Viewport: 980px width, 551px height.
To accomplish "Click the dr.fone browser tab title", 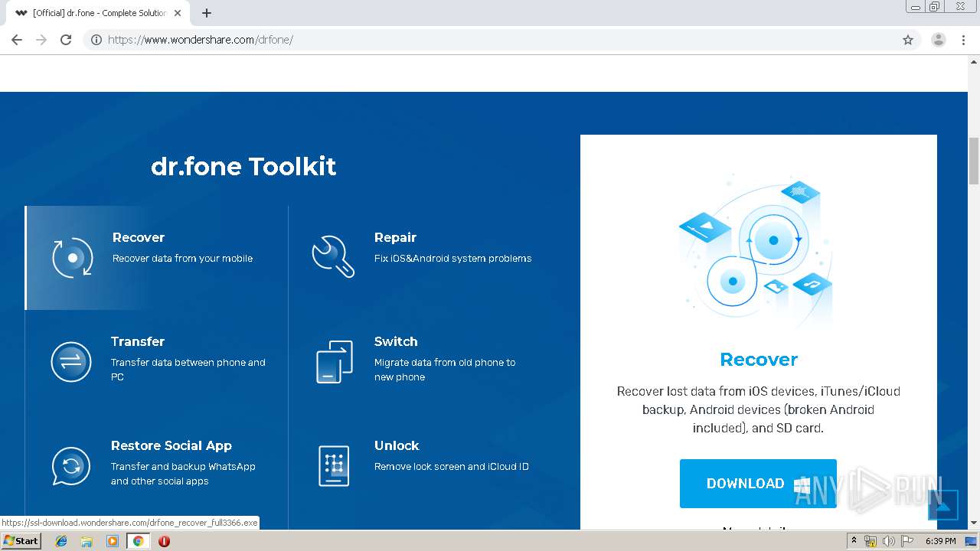I will 100,13.
